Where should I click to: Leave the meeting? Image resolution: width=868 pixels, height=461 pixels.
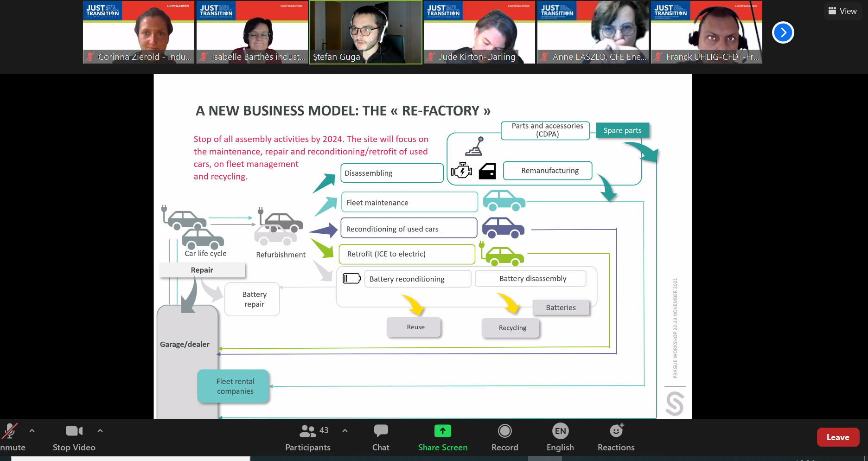[x=837, y=437]
